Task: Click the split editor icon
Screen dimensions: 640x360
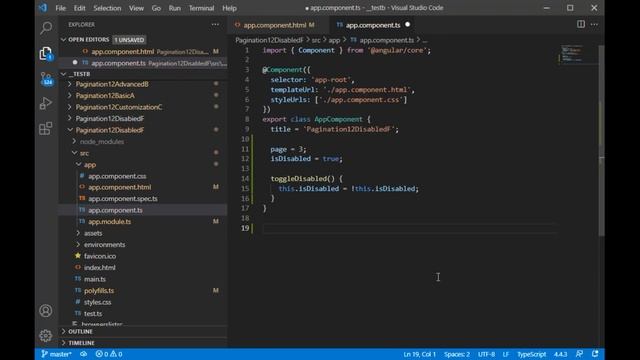Action: click(x=581, y=24)
